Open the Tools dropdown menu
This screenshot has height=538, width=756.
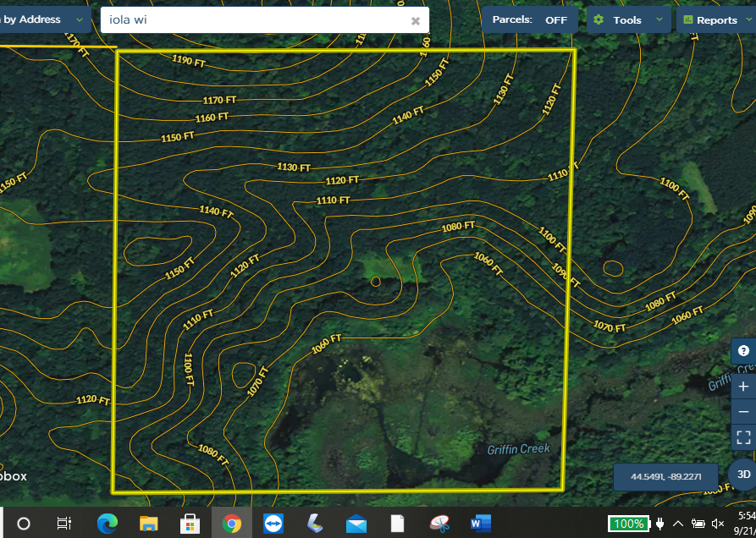[628, 19]
